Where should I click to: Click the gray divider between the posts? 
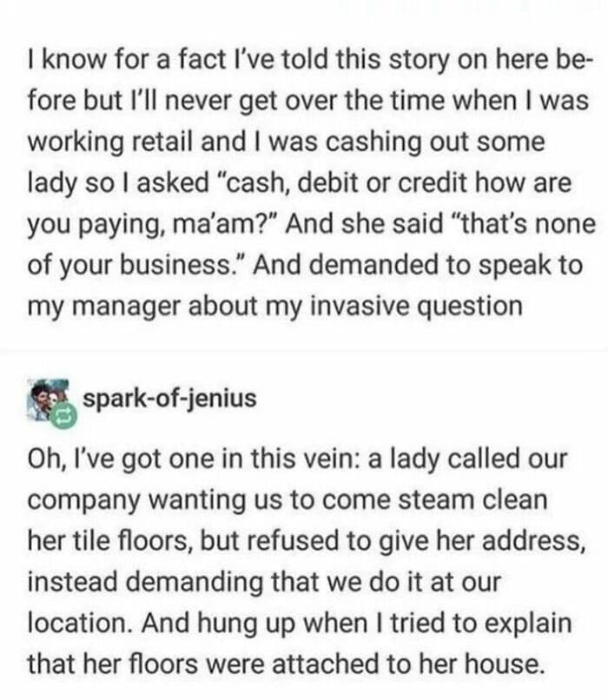point(304,347)
